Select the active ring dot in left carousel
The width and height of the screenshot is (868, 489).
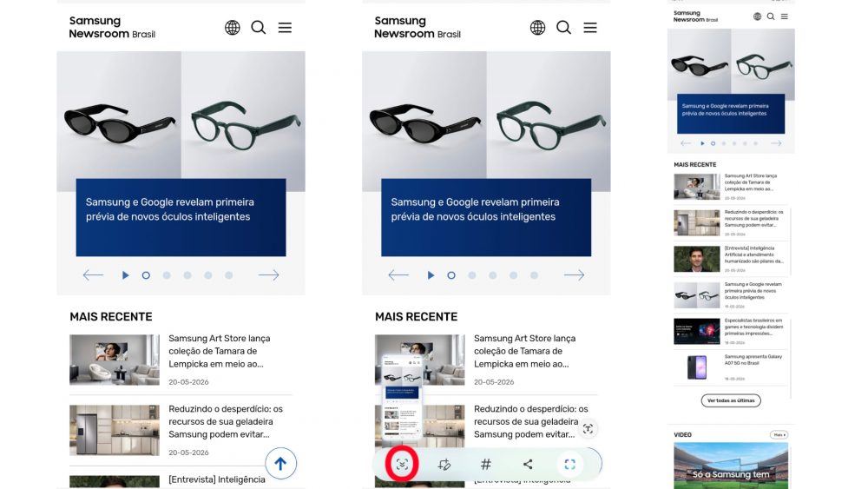click(146, 274)
